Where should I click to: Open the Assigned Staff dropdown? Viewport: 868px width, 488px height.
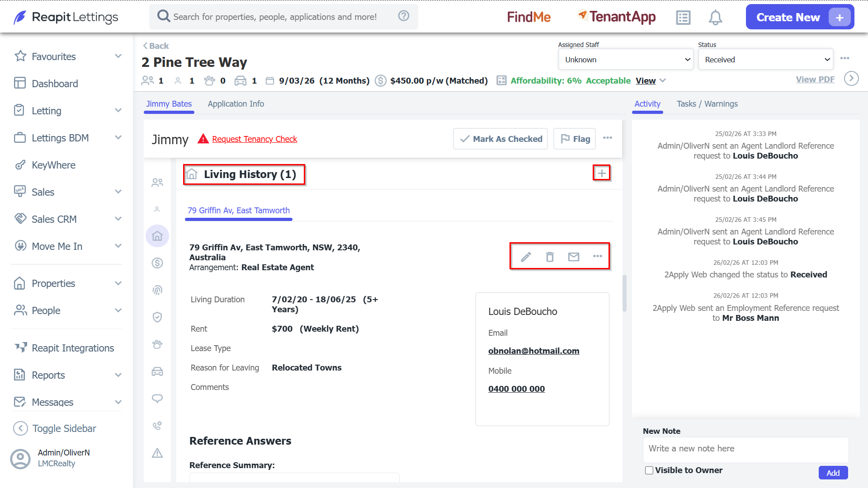pos(626,60)
